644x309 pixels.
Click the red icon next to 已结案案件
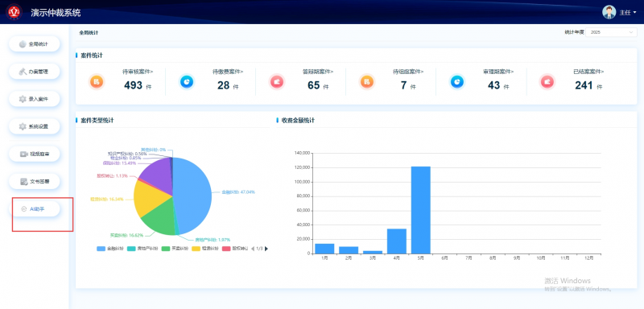click(x=547, y=82)
